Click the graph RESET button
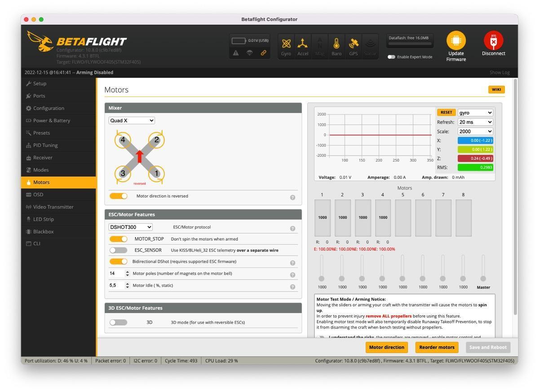This screenshot has height=392, width=539. 446,113
